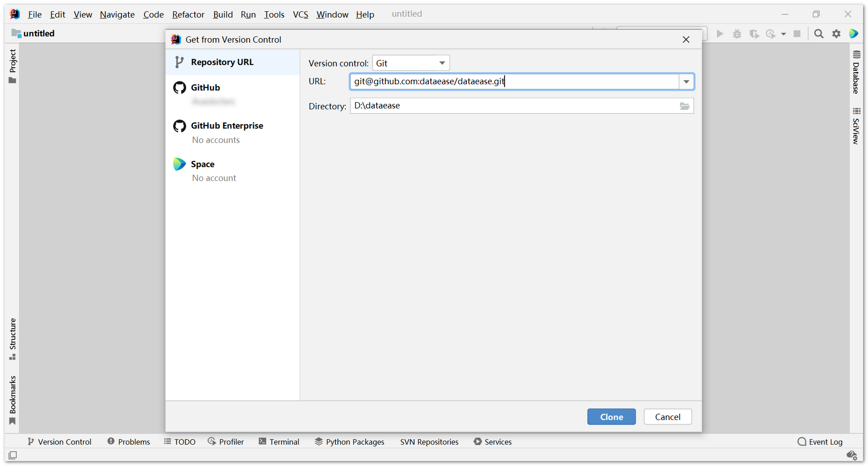Click the Cancel button
The width and height of the screenshot is (868, 466).
pos(667,417)
